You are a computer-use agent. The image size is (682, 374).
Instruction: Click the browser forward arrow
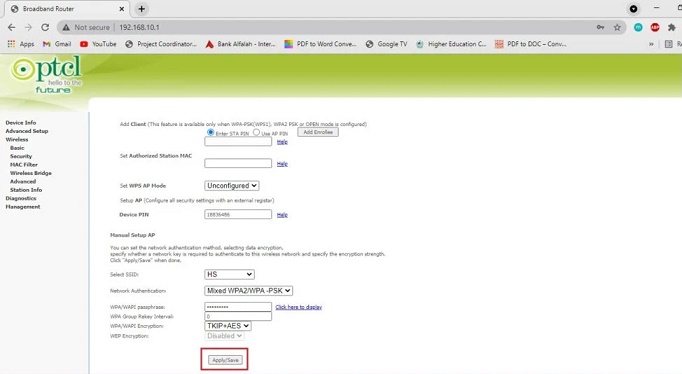pyautogui.click(x=28, y=27)
